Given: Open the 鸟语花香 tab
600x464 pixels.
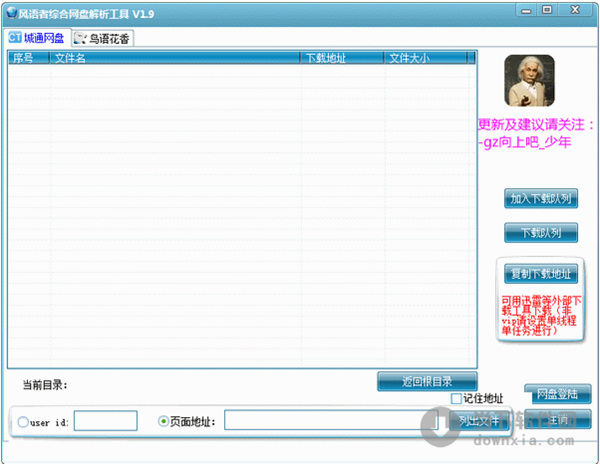Looking at the screenshot, I should click(102, 39).
